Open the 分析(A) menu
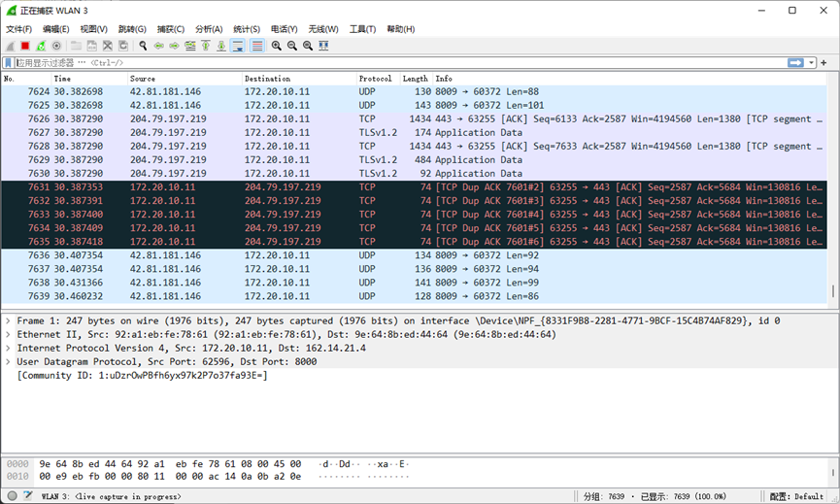Screen dimensions: 840x504 tap(209, 29)
